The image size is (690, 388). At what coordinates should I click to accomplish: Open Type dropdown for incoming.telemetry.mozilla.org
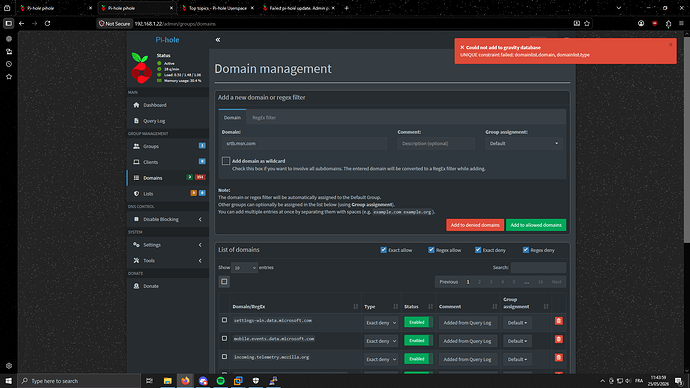[381, 359]
